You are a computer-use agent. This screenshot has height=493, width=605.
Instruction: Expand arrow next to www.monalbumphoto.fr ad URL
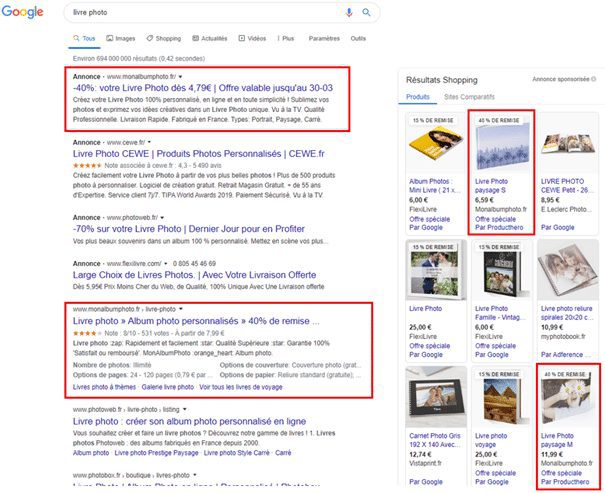coord(180,77)
